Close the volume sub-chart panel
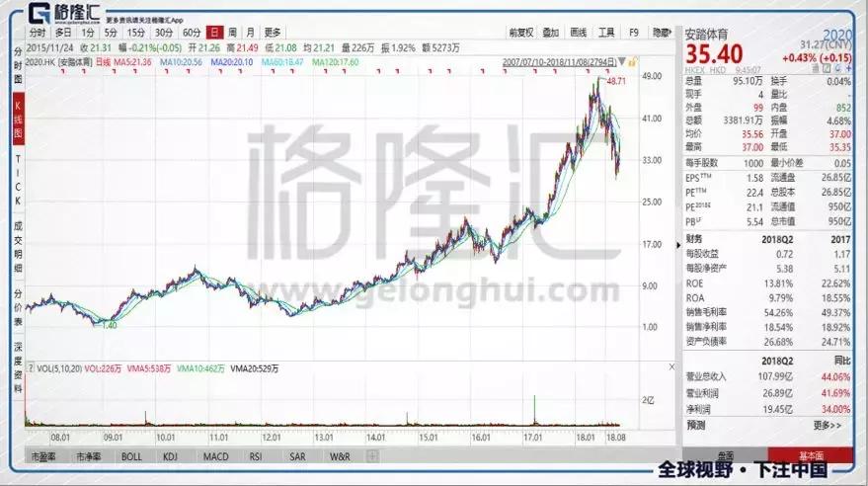 click(x=671, y=367)
